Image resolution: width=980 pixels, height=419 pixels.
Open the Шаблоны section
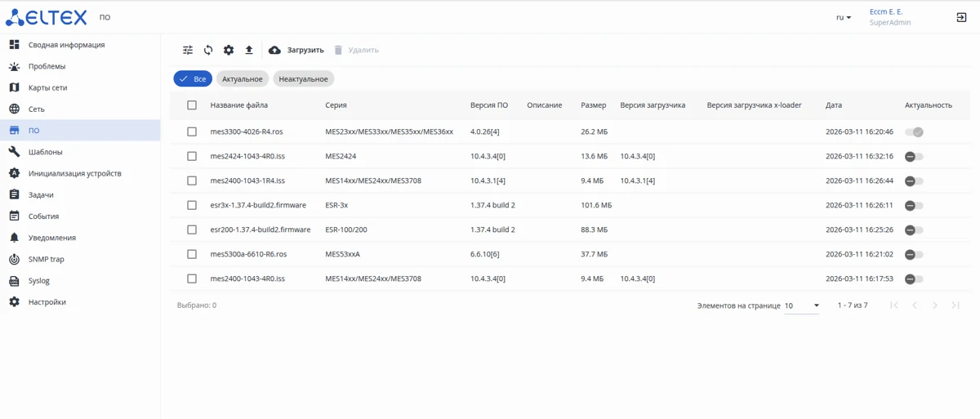[80, 152]
